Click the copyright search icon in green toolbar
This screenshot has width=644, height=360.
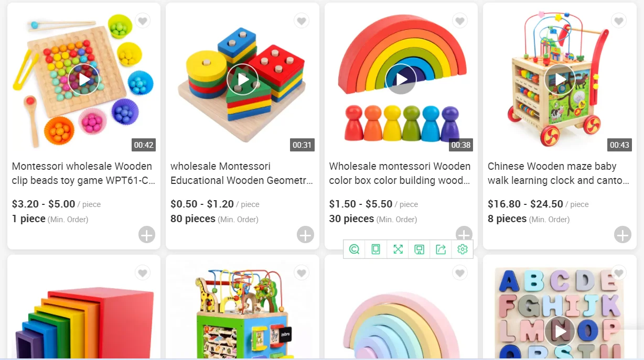pos(355,249)
